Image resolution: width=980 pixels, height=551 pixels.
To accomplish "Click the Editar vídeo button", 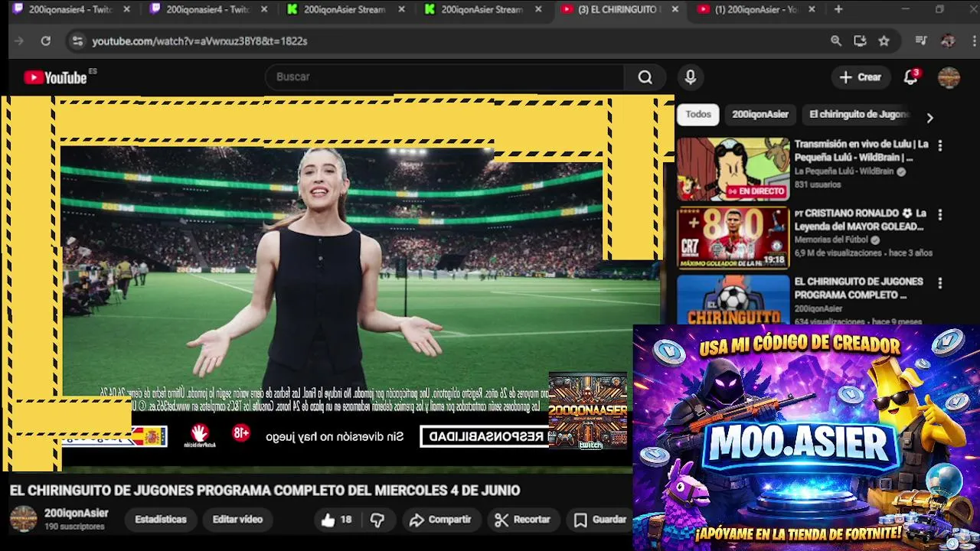I will (x=237, y=520).
